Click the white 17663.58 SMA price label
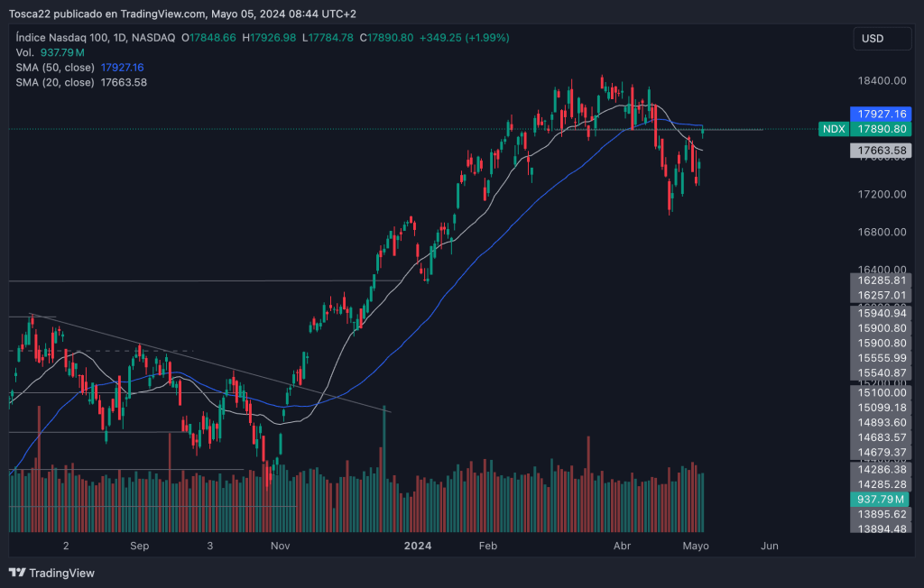Screen dimensions: 924x588 pos(881,150)
